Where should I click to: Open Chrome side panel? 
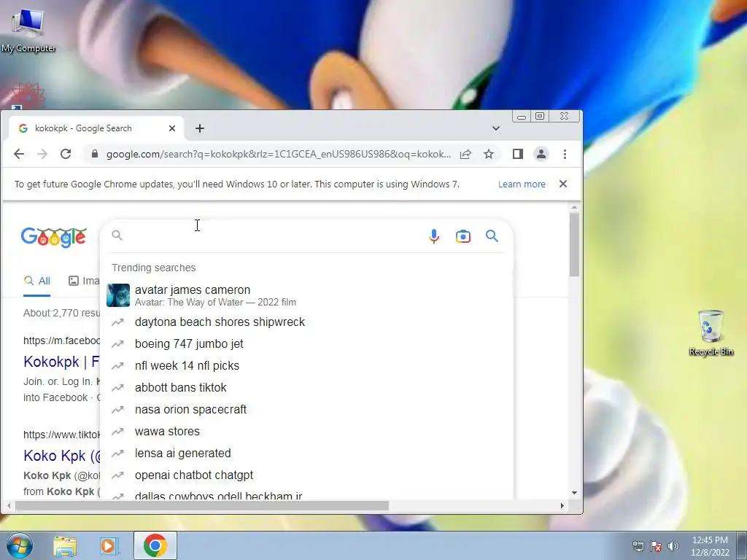[x=518, y=154]
